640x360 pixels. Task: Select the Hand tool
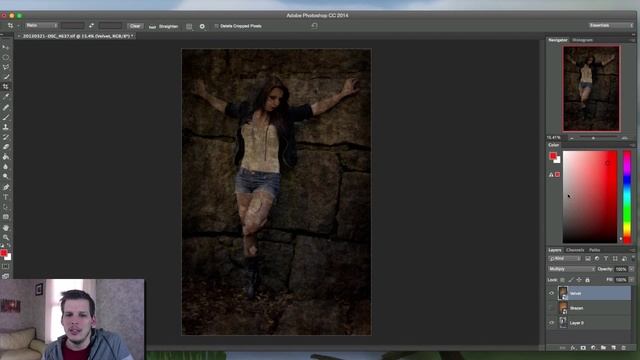point(6,227)
